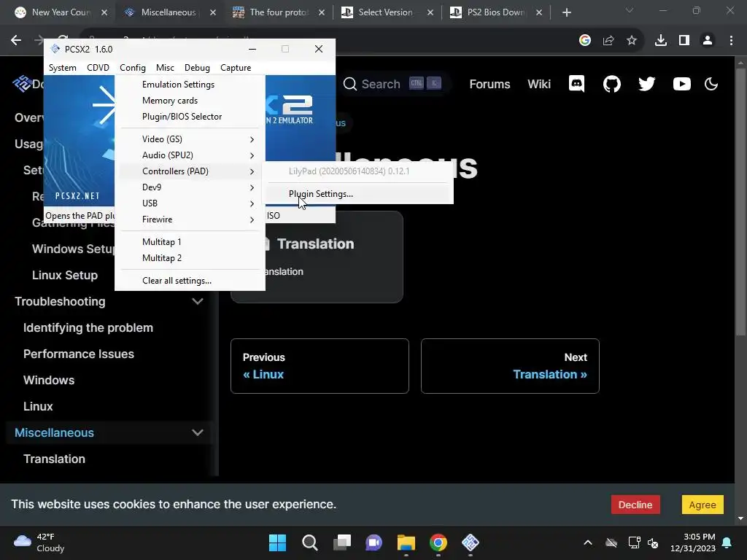Click the Chrome share page icon
The width and height of the screenshot is (747, 560).
[x=608, y=41]
